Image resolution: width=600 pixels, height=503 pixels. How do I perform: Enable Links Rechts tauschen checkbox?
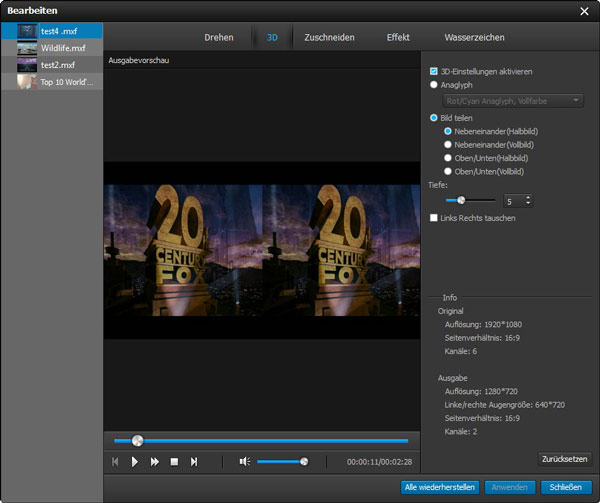coord(433,217)
